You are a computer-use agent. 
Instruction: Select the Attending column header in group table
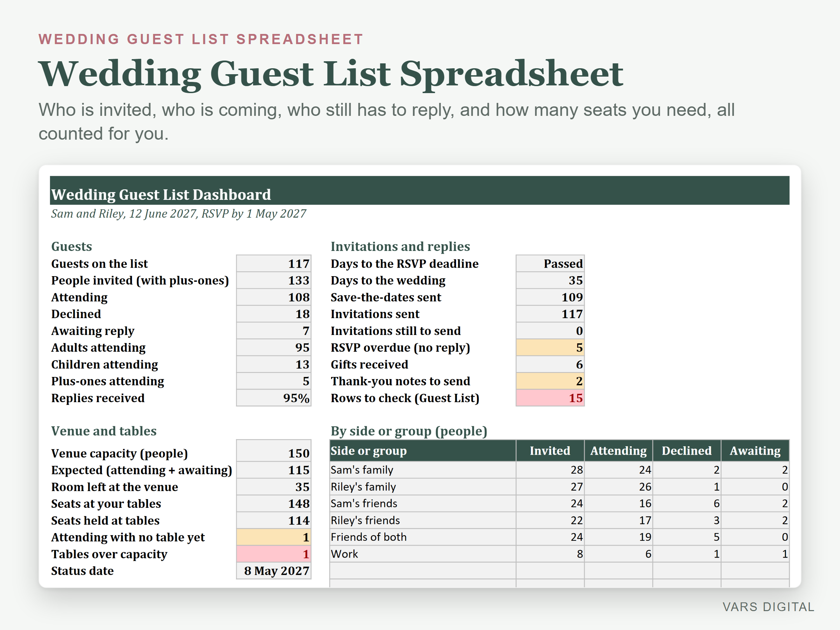pyautogui.click(x=618, y=451)
